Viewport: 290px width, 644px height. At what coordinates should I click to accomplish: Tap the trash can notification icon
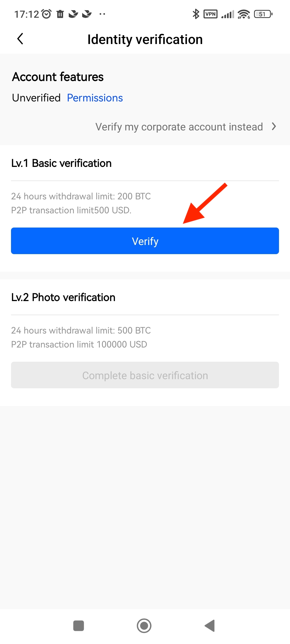pyautogui.click(x=60, y=14)
